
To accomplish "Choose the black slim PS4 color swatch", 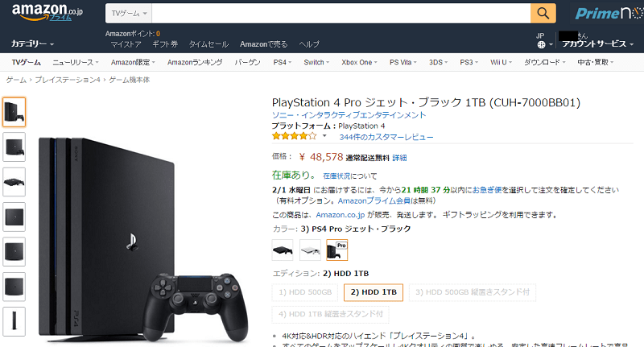I will tap(283, 250).
